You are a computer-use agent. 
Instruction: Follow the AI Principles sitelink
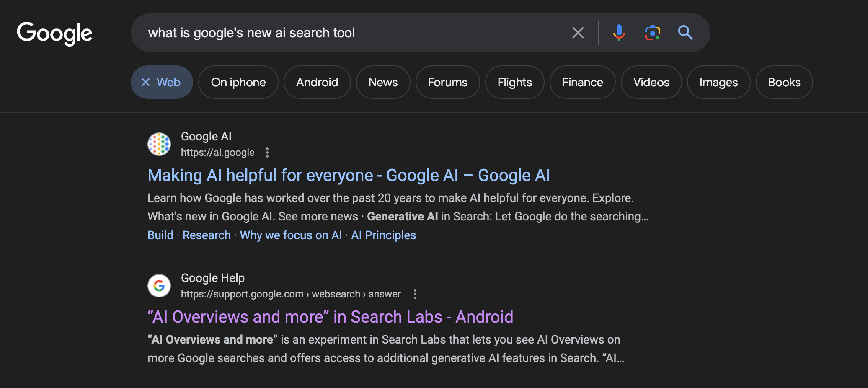tap(383, 235)
